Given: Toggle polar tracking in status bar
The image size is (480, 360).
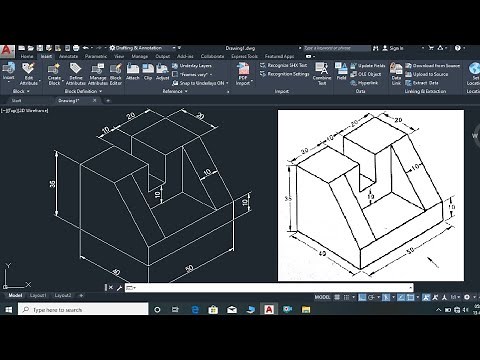Looking at the screenshot, I should pos(371,297).
